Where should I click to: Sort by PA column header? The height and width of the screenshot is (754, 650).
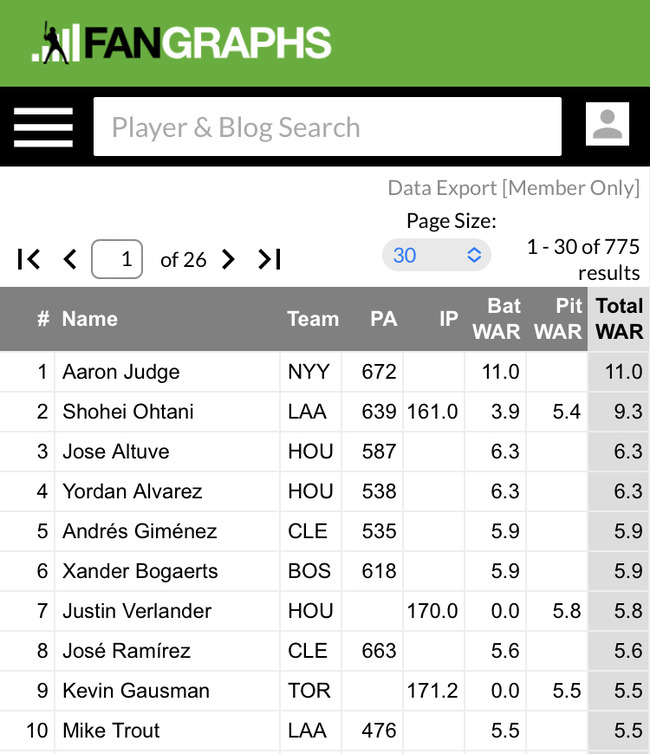click(x=383, y=319)
